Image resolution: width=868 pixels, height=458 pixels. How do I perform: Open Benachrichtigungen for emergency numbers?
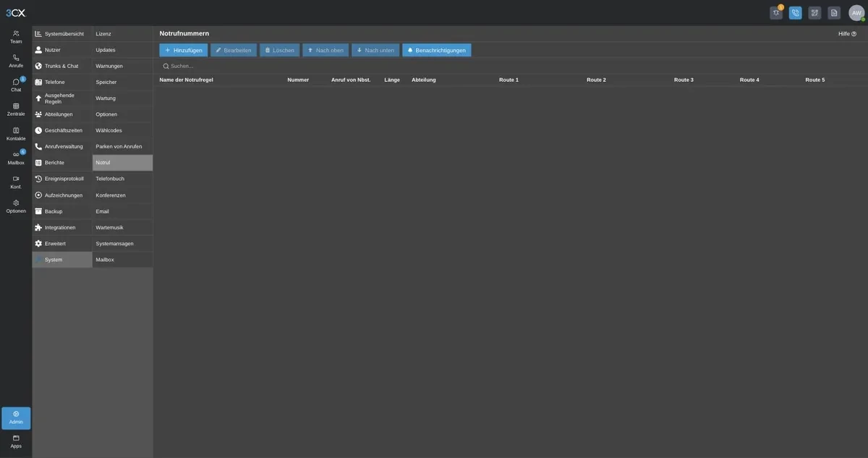click(437, 50)
